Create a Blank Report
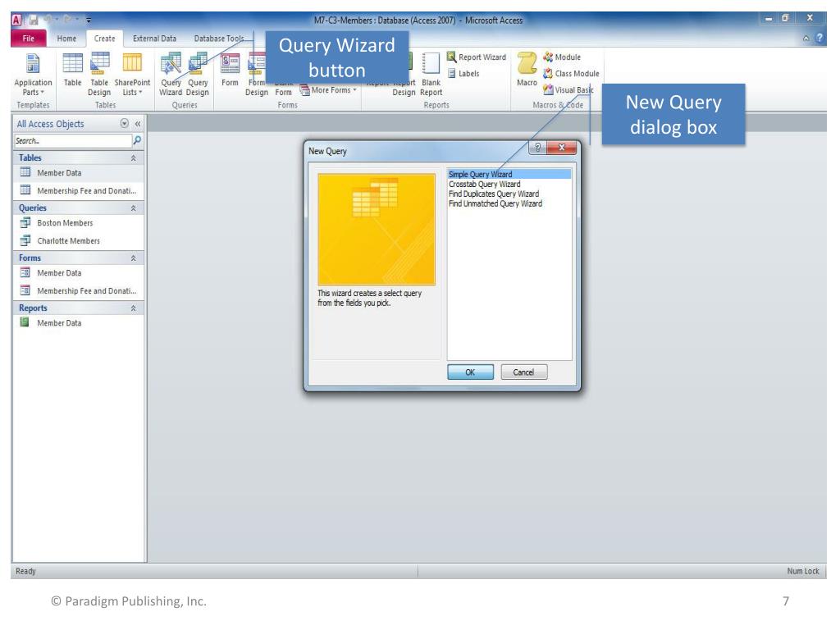The image size is (840, 630). 431,75
